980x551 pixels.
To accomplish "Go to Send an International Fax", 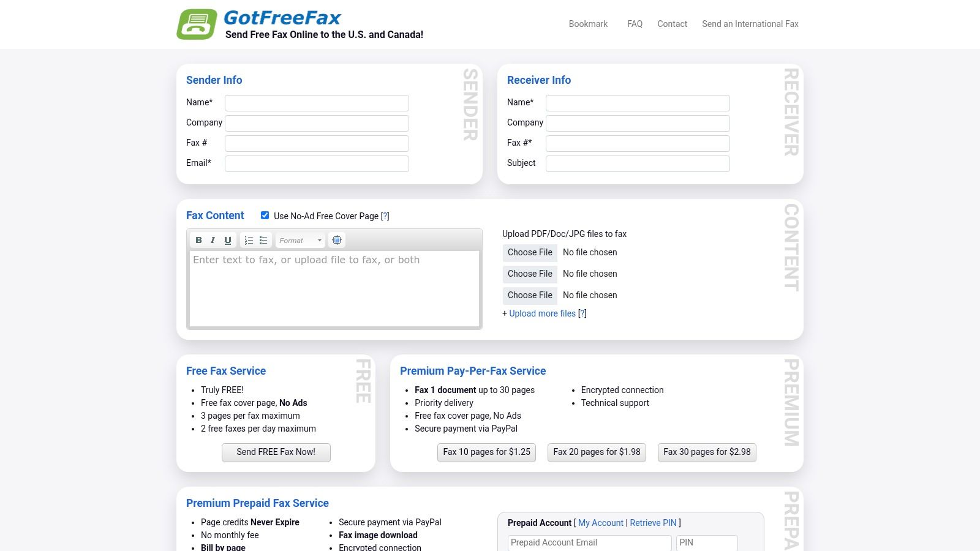I will 750,24.
